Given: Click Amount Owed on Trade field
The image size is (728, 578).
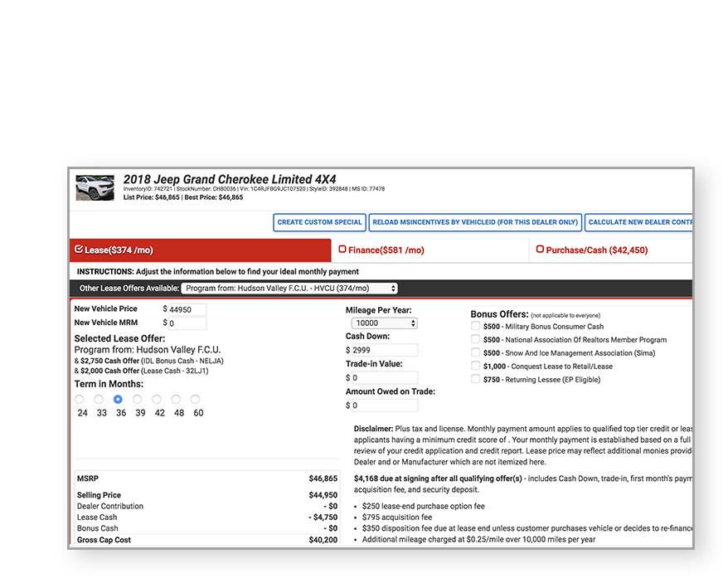Looking at the screenshot, I should (x=385, y=406).
